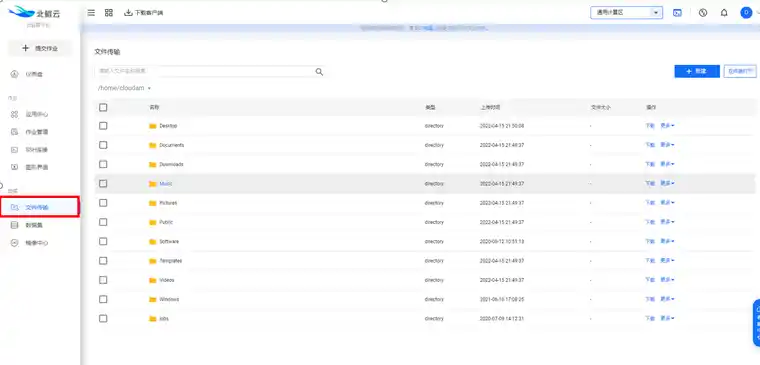Screen dimensions: 760x365
Task: Check the Desktop row checkbox
Action: tap(103, 126)
